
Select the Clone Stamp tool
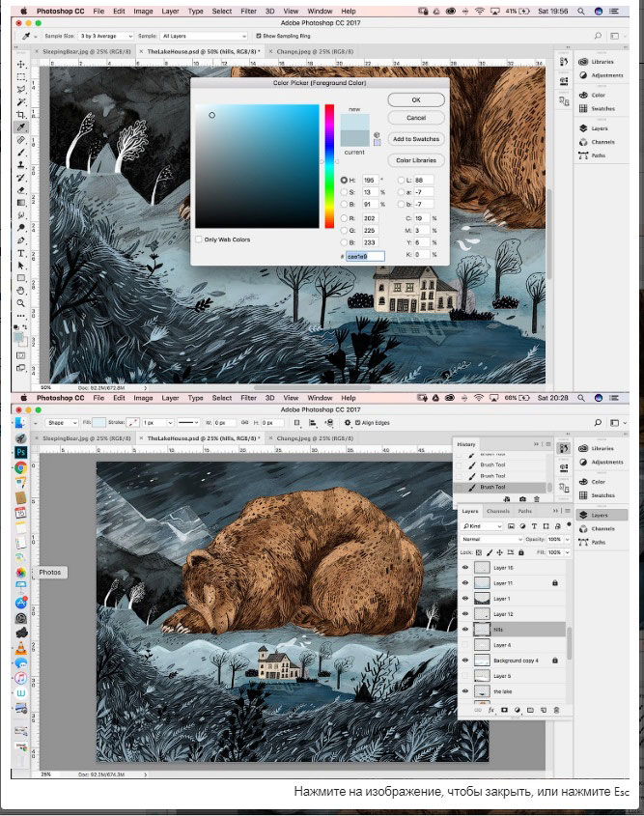click(x=21, y=165)
